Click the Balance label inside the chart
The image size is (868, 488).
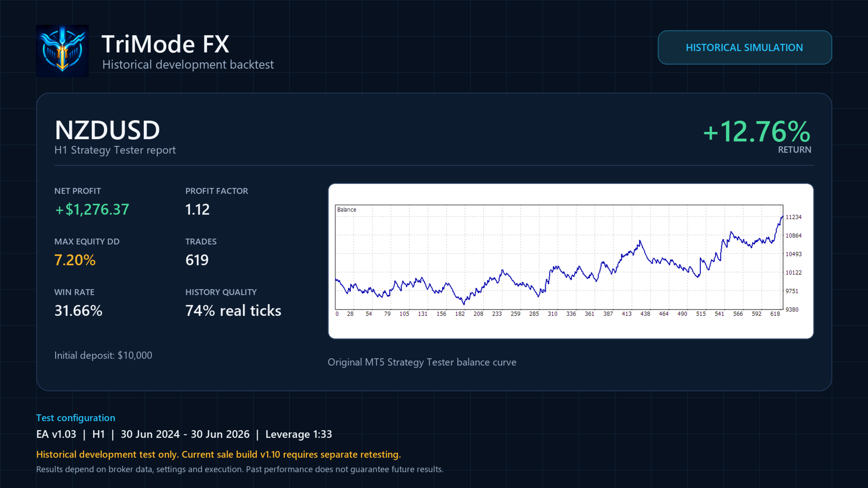347,210
